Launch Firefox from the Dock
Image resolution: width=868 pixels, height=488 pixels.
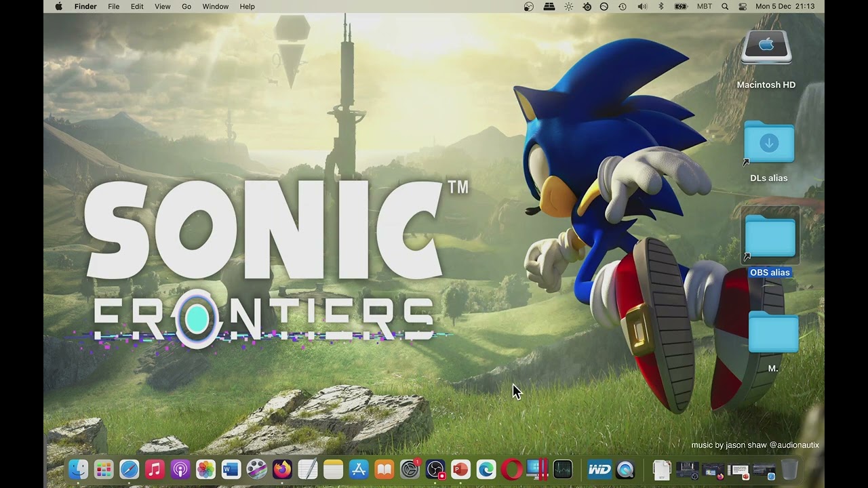pos(282,469)
